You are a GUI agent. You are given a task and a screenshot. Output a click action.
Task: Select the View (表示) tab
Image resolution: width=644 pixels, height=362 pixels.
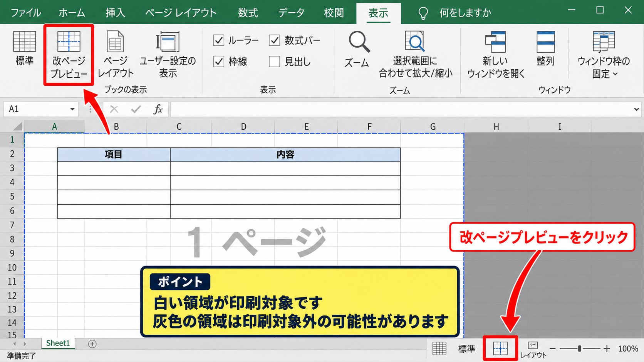click(378, 13)
